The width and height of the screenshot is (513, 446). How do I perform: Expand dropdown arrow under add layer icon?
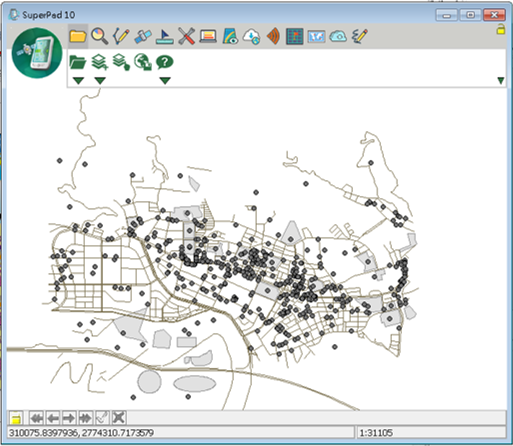click(100, 80)
